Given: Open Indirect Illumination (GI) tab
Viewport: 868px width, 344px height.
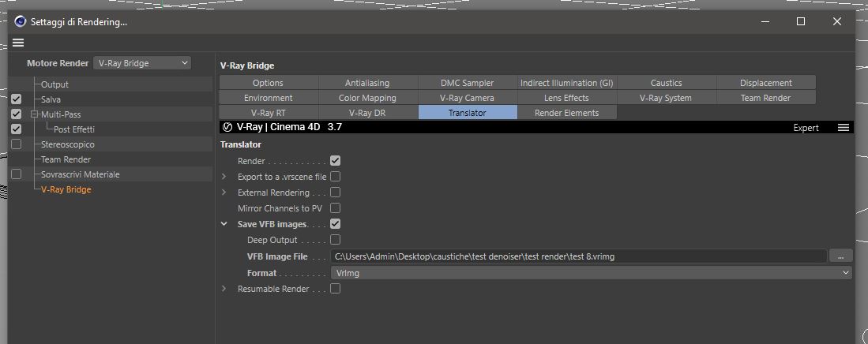Looking at the screenshot, I should pos(567,82).
